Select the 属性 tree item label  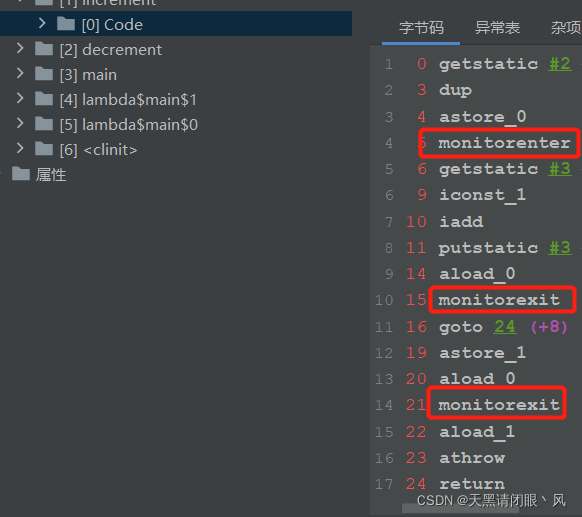51,175
